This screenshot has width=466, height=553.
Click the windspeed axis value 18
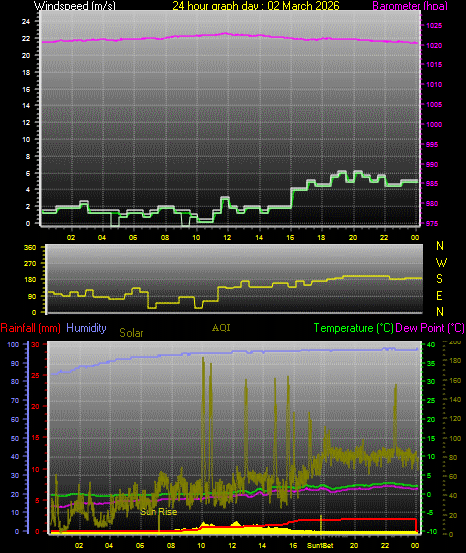pyautogui.click(x=26, y=72)
